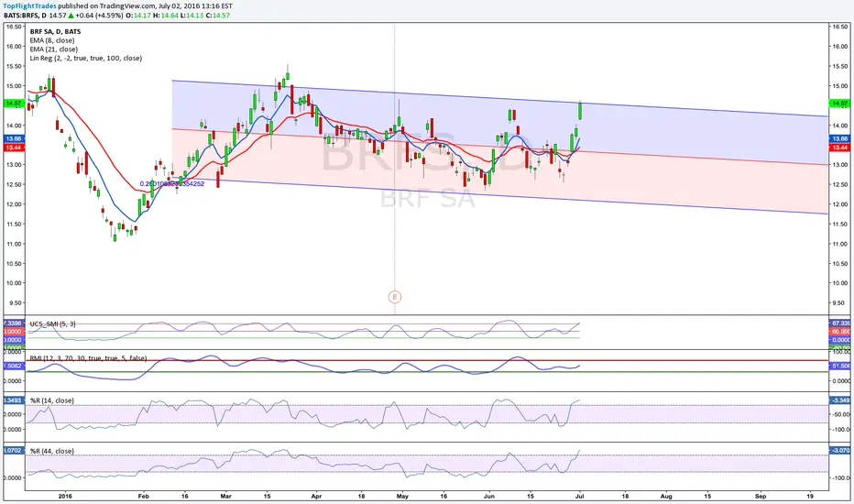Click the 'L:14.13' low value in header
854x504 pixels.
click(192, 16)
